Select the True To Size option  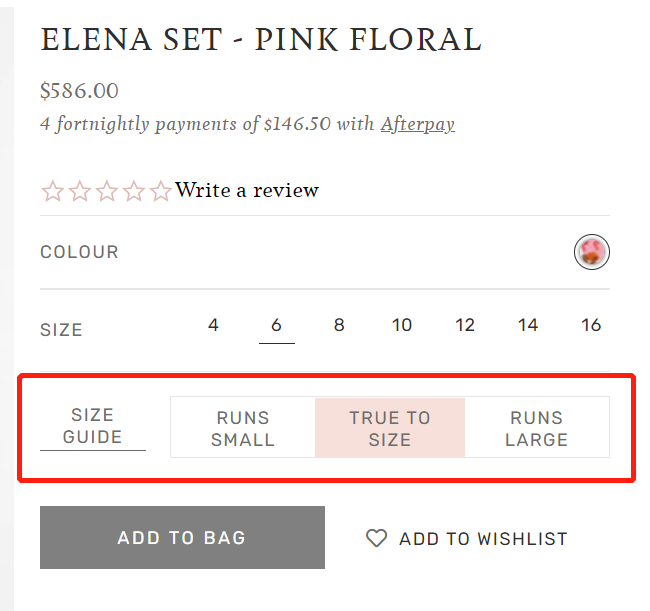click(x=389, y=428)
